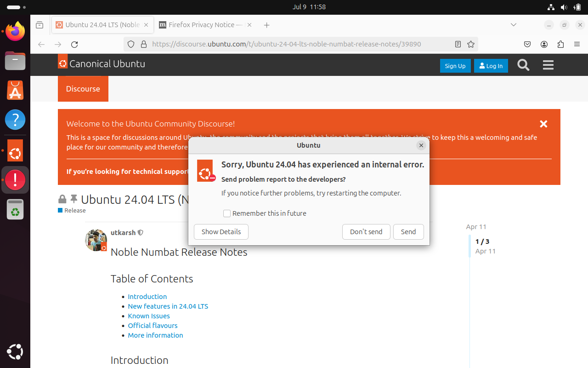Click the Don't send button

point(366,232)
